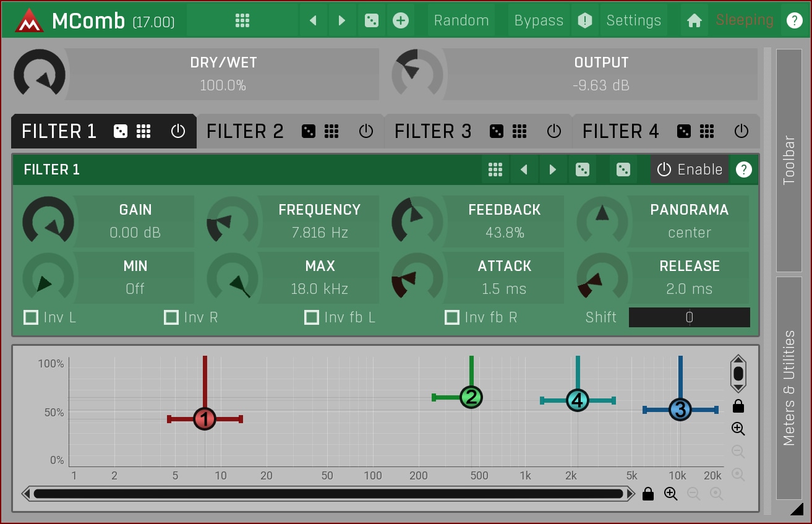The height and width of the screenshot is (524, 812).
Task: Click the Bypass button
Action: click(x=539, y=20)
